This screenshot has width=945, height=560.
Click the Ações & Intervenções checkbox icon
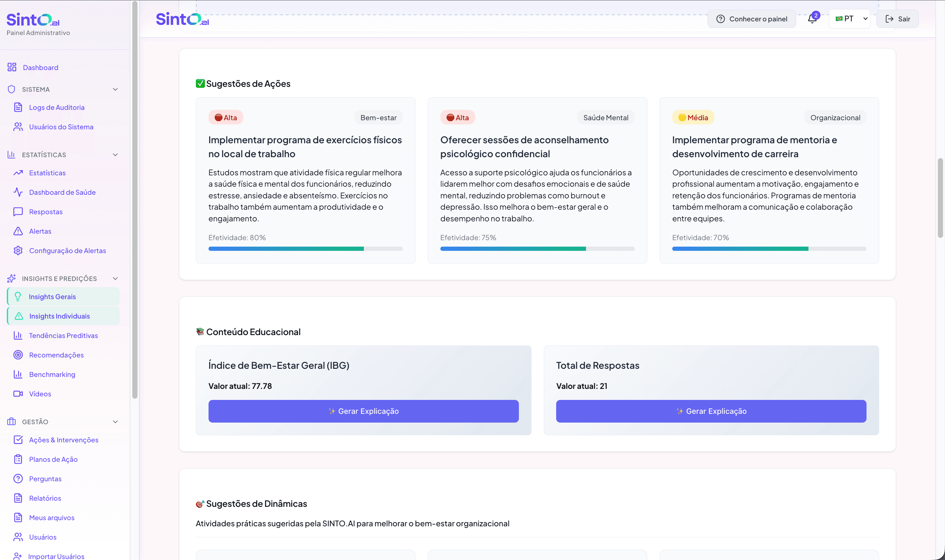[x=18, y=440]
